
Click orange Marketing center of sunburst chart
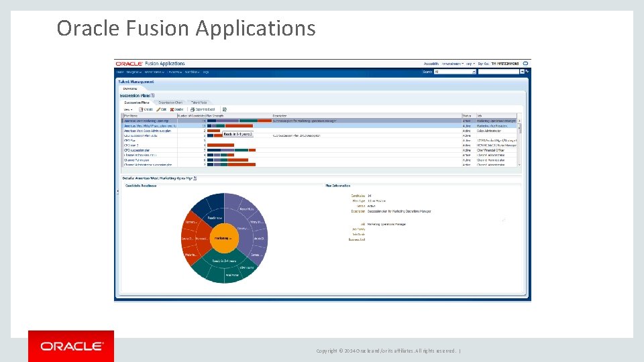[x=224, y=238]
